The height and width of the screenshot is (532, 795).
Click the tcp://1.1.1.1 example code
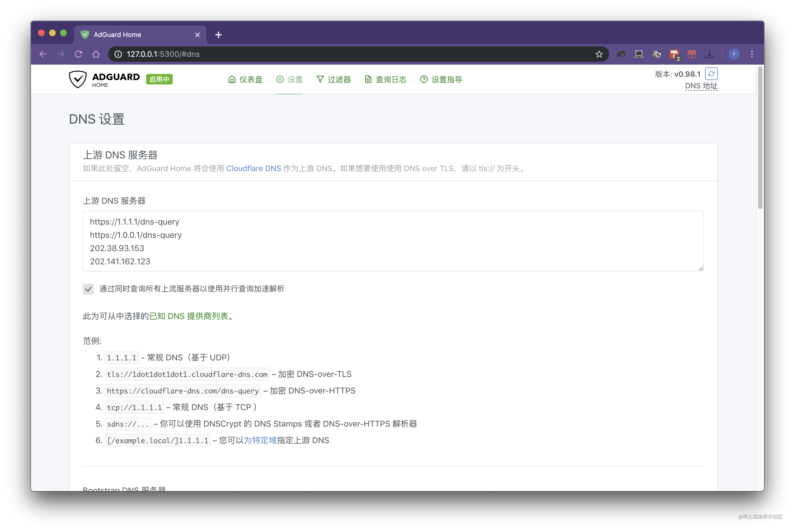[134, 408]
